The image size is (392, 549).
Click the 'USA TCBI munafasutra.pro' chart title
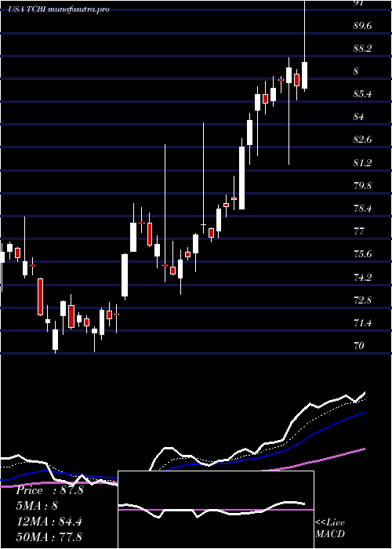coord(59,9)
